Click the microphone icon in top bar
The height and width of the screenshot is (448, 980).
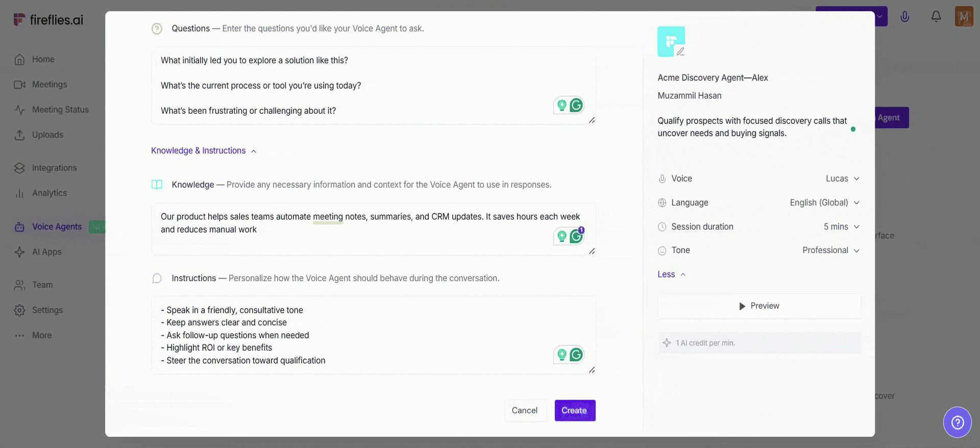tap(904, 17)
